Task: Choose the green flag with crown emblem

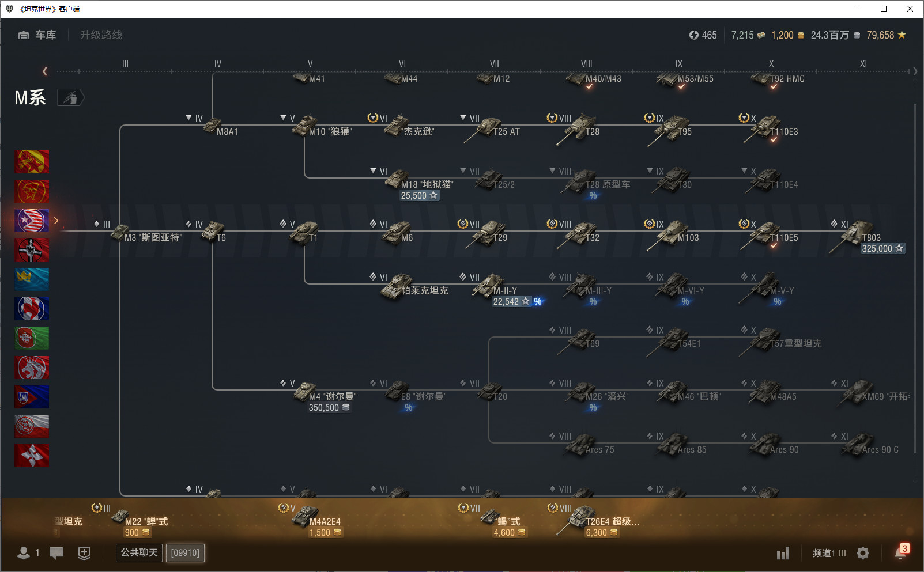Action: 32,338
